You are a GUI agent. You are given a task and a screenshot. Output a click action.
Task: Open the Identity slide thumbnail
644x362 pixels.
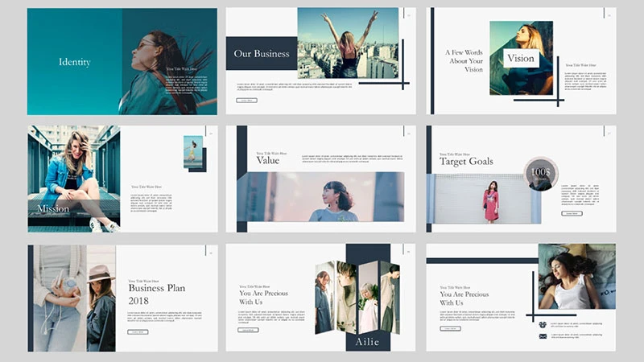[x=122, y=61]
